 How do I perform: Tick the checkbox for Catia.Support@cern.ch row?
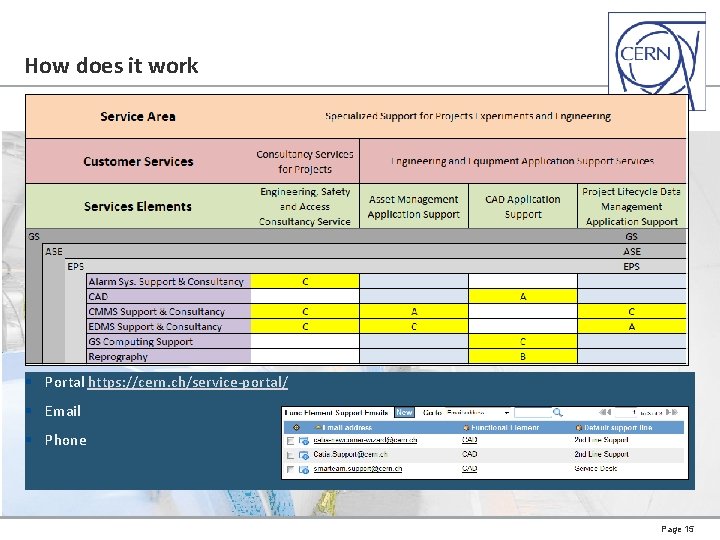pos(290,455)
